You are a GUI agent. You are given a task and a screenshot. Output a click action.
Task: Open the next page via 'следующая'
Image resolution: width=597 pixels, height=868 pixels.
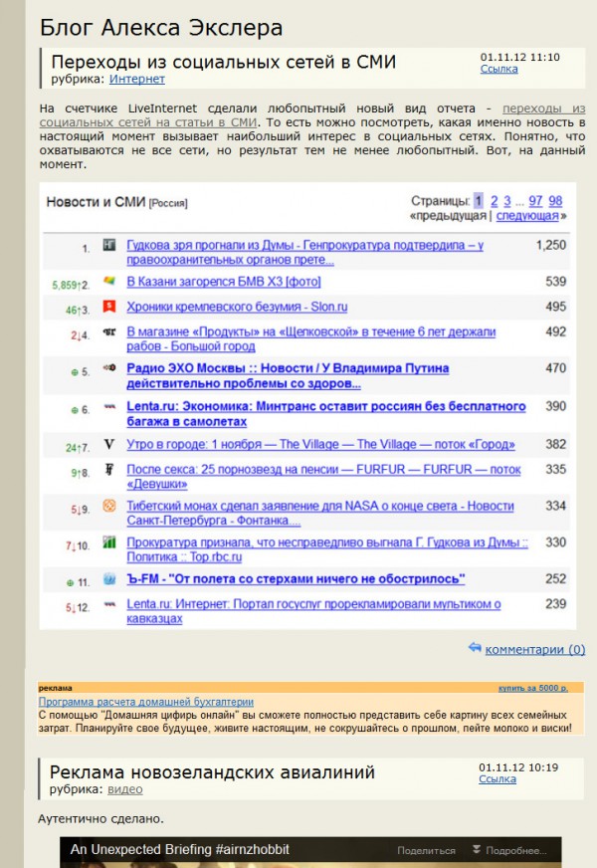(526, 215)
